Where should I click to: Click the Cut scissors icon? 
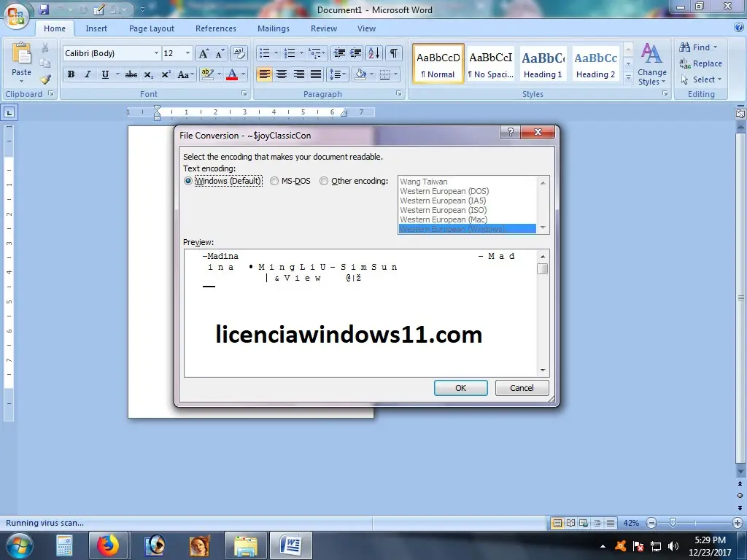point(44,47)
